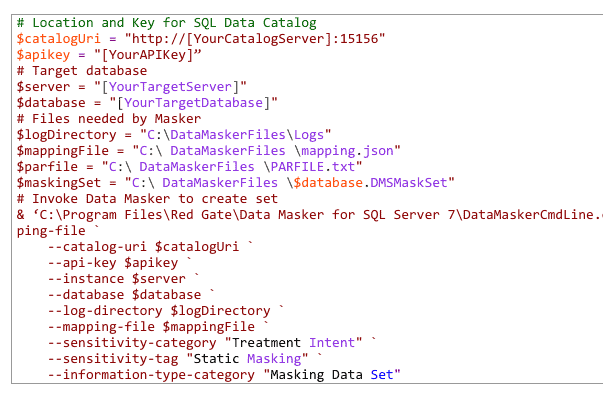Click the YourTargetDatabase placeholder text
Screen dimensions: 603x393
tap(193, 103)
